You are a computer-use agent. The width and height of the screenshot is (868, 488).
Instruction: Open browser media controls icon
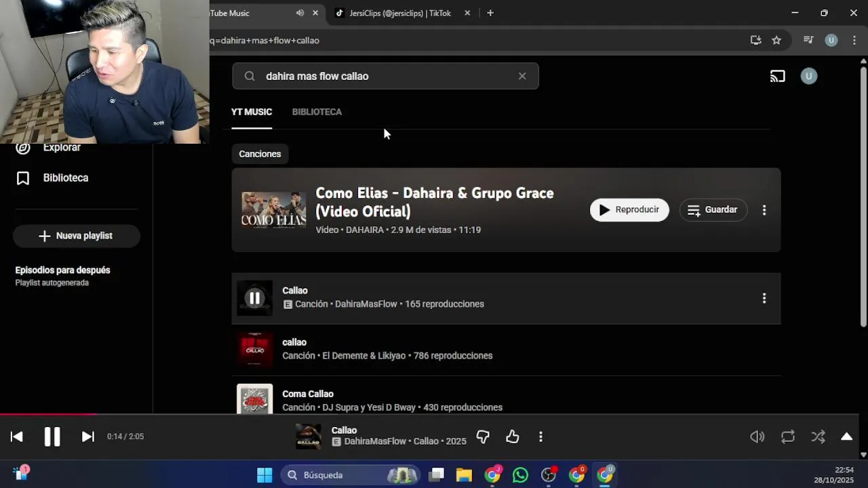tap(808, 40)
